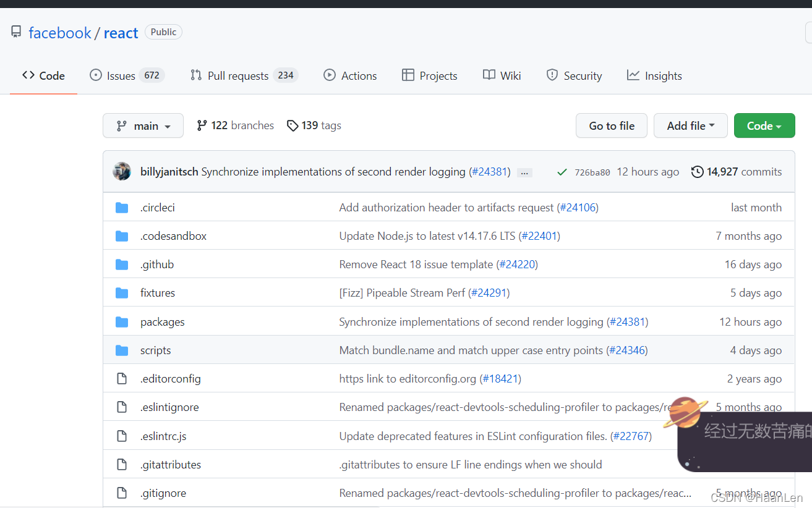Screen dimensions: 812x508
Task: Open the #24220 pull request link
Action: [517, 265]
